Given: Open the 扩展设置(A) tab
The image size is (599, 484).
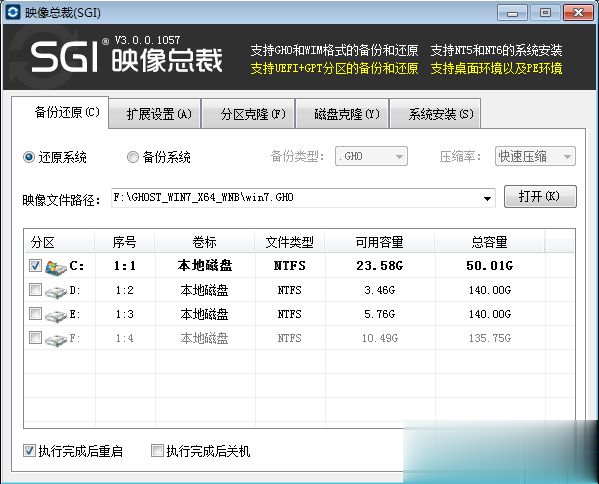Looking at the screenshot, I should click(x=155, y=114).
